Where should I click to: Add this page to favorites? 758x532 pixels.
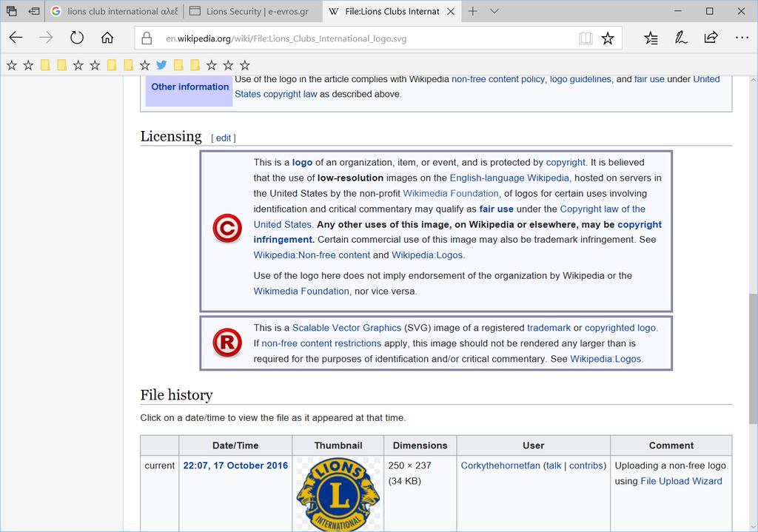click(608, 38)
